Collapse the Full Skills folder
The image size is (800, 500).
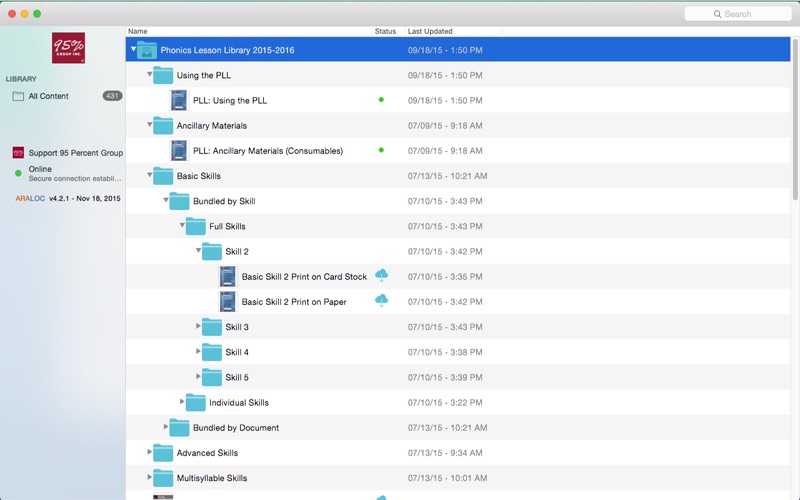[182, 225]
